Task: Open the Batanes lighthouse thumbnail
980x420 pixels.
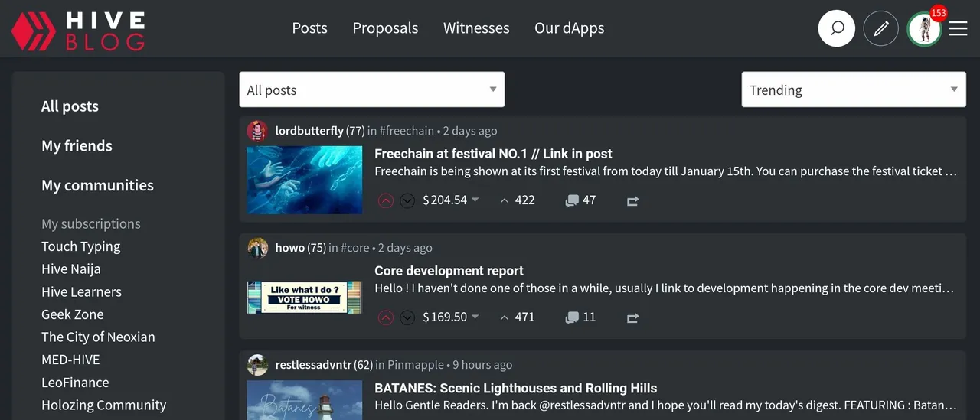Action: (x=305, y=399)
